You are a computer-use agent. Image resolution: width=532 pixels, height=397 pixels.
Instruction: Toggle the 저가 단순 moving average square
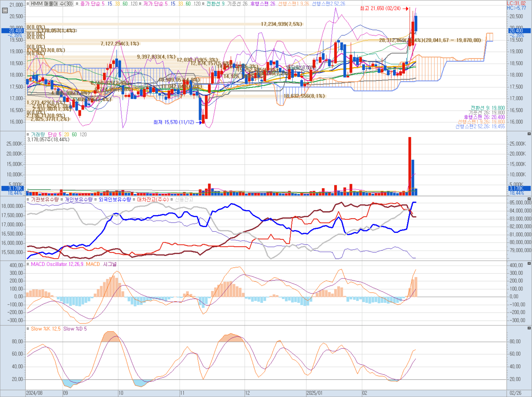point(140,4)
